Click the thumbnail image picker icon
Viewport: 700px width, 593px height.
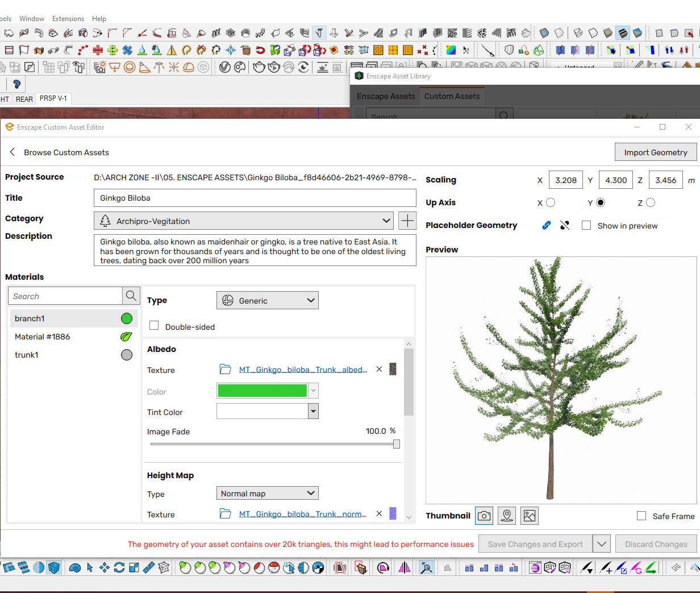530,516
